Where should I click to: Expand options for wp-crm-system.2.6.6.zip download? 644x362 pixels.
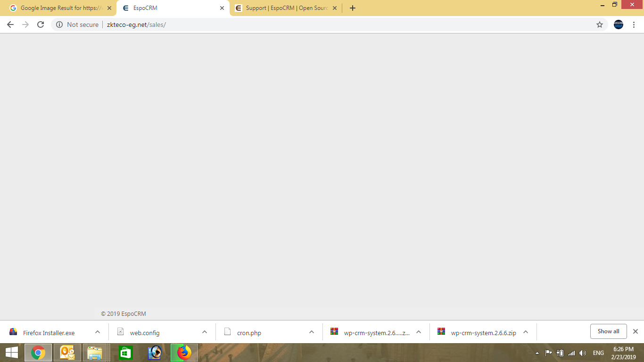526,332
